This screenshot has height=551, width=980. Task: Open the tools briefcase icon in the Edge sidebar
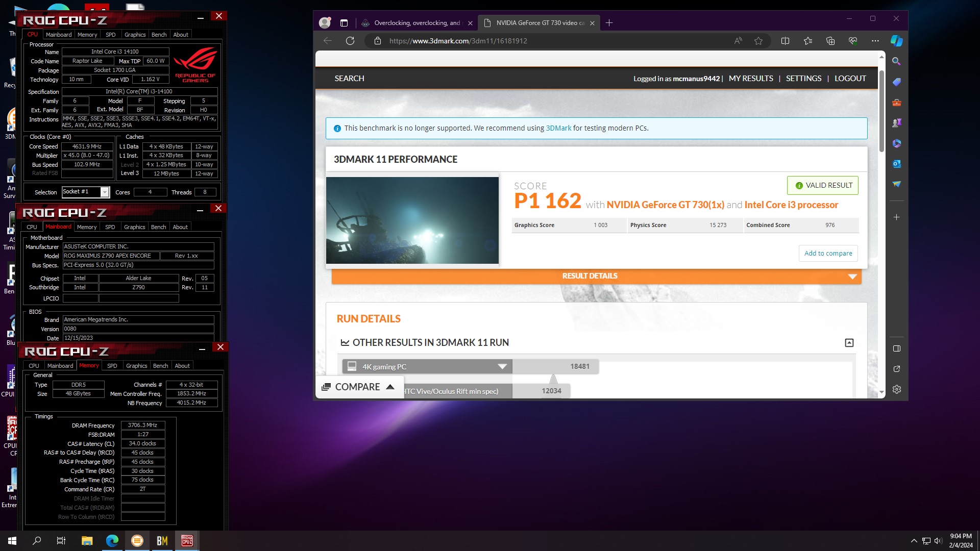pos(896,103)
